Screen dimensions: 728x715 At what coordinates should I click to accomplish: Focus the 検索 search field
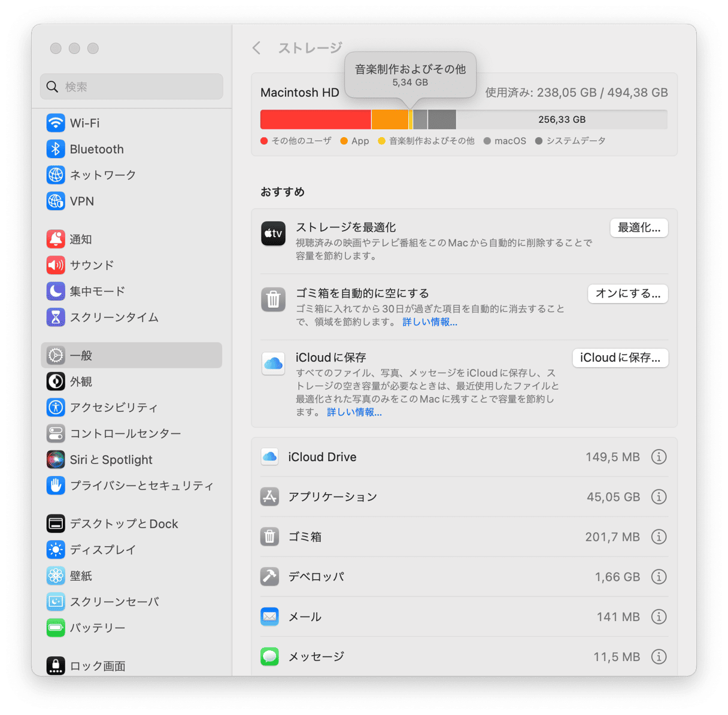pyautogui.click(x=132, y=87)
